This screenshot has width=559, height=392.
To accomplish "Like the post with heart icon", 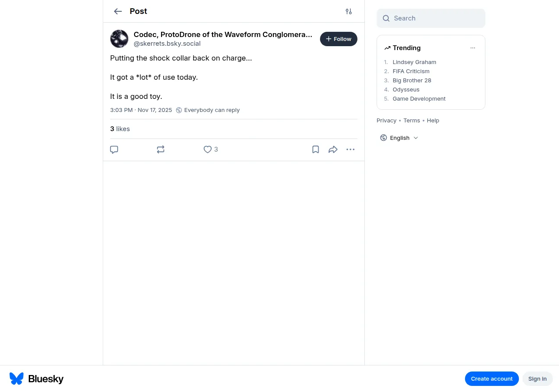I will (x=208, y=149).
